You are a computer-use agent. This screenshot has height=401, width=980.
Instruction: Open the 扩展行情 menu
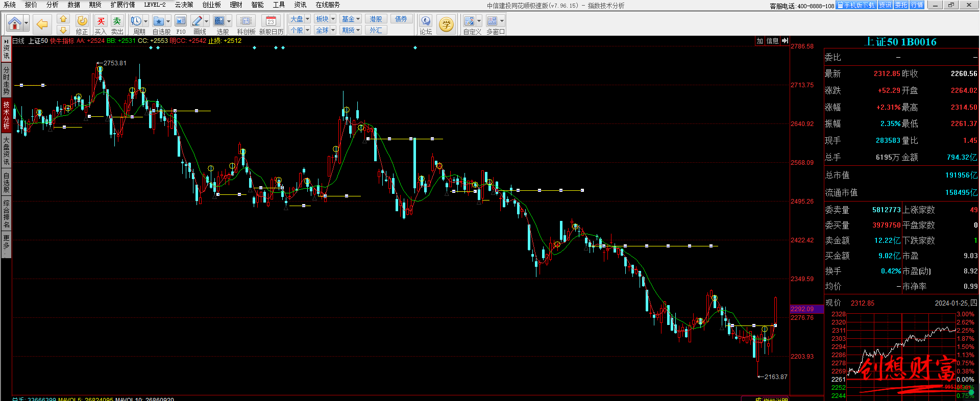[123, 5]
